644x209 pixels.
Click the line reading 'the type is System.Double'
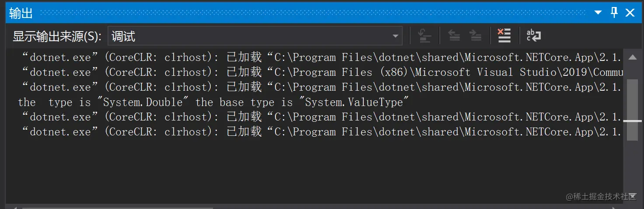click(x=214, y=102)
